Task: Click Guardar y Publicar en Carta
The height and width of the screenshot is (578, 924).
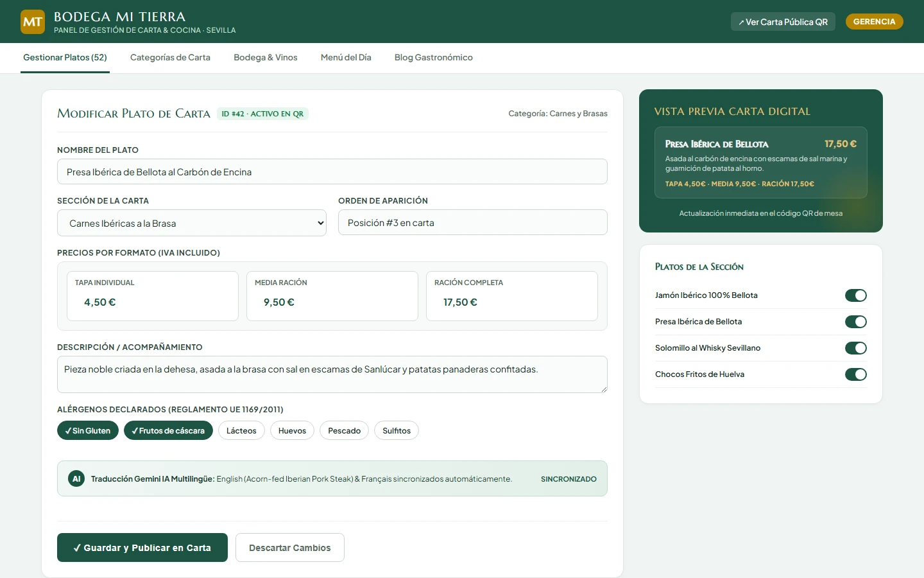Action: [142, 548]
